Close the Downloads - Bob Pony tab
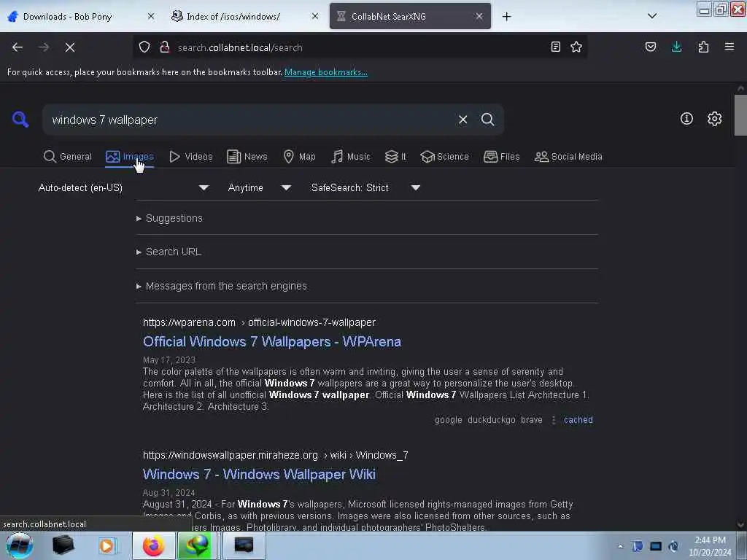The width and height of the screenshot is (747, 560). [151, 16]
